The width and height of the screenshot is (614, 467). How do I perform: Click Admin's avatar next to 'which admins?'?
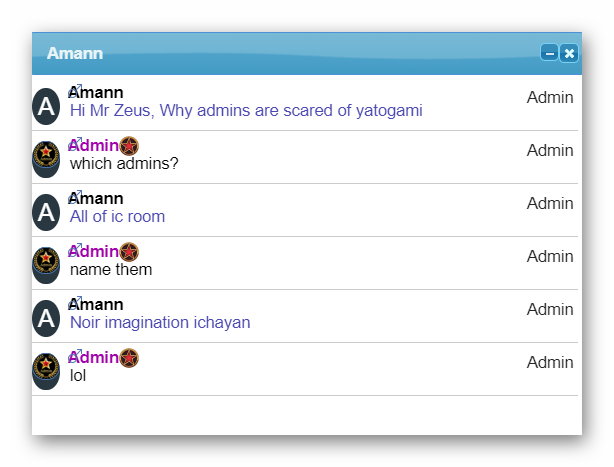pos(46,158)
